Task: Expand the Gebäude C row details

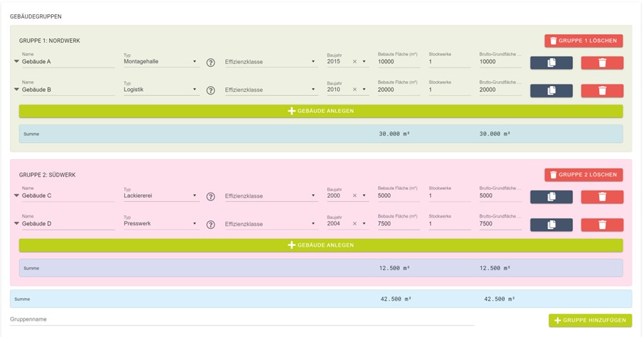Action: pyautogui.click(x=16, y=196)
